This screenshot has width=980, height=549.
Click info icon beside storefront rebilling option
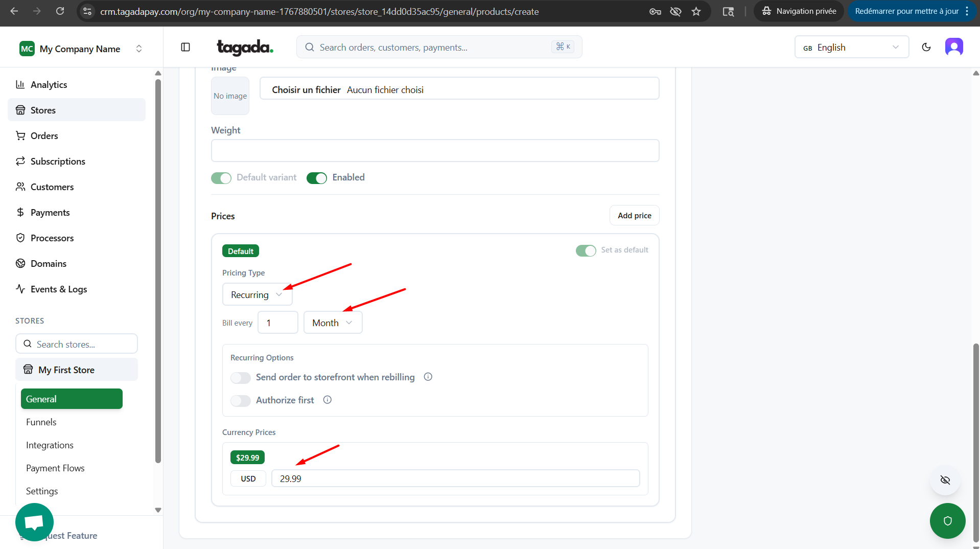(x=428, y=377)
